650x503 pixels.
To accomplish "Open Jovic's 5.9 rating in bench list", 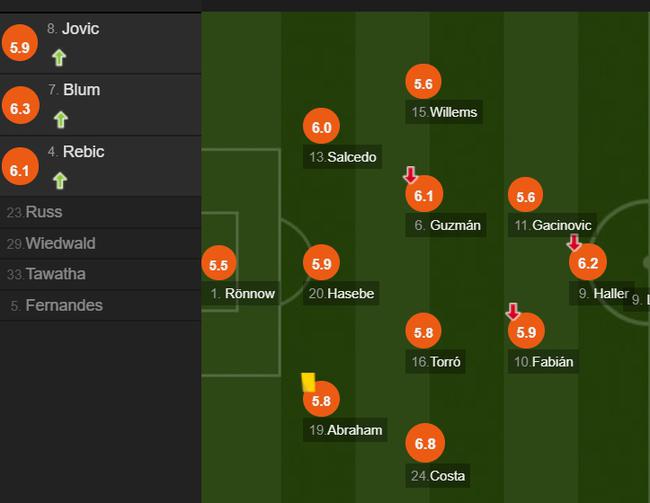I will (20, 46).
